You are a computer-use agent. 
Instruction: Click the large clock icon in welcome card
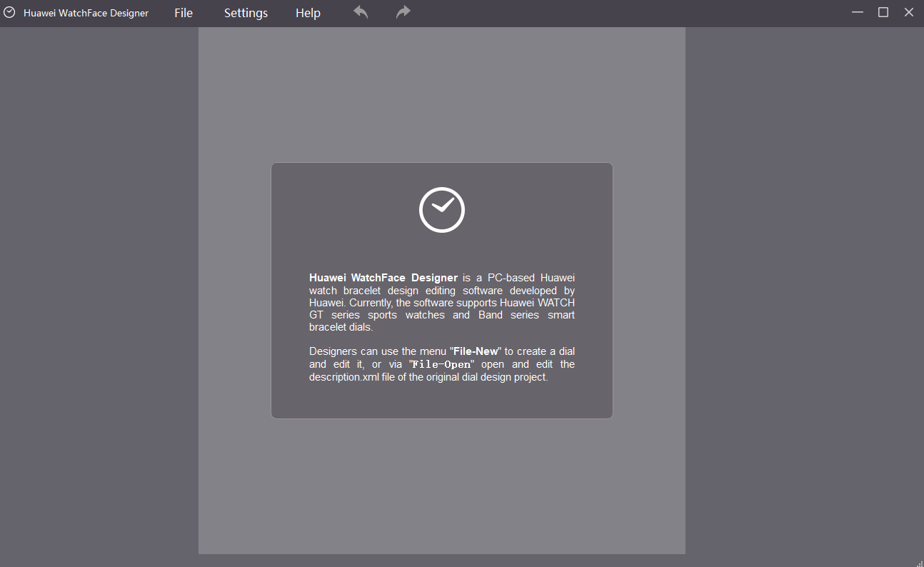point(442,210)
